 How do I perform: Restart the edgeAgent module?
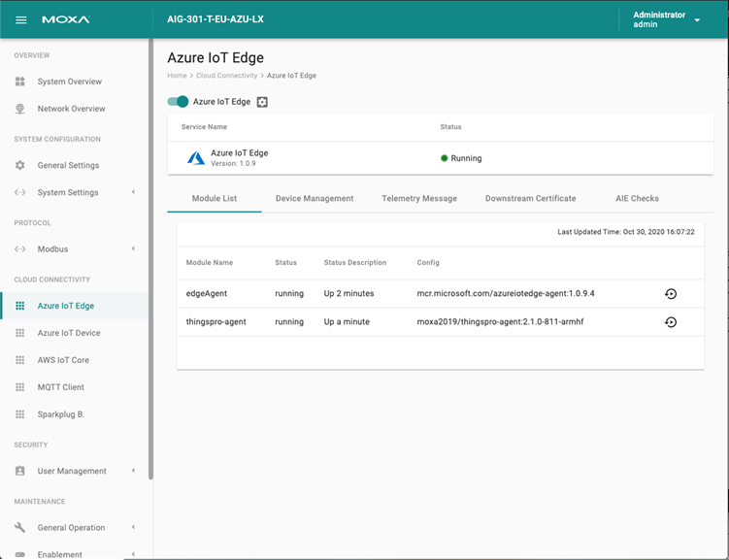click(x=671, y=294)
